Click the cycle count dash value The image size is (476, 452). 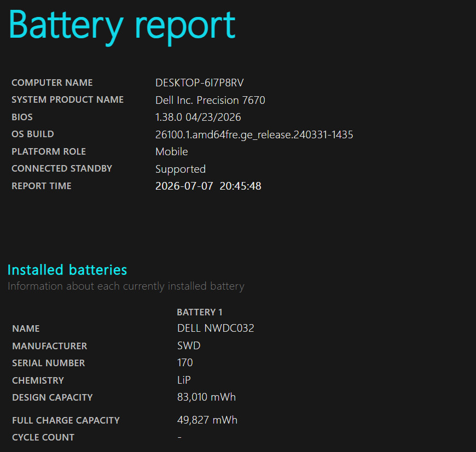(x=179, y=437)
